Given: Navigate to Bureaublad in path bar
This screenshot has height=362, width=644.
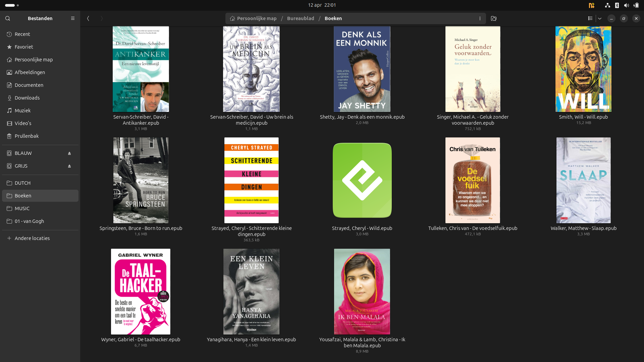Looking at the screenshot, I should click(x=301, y=18).
